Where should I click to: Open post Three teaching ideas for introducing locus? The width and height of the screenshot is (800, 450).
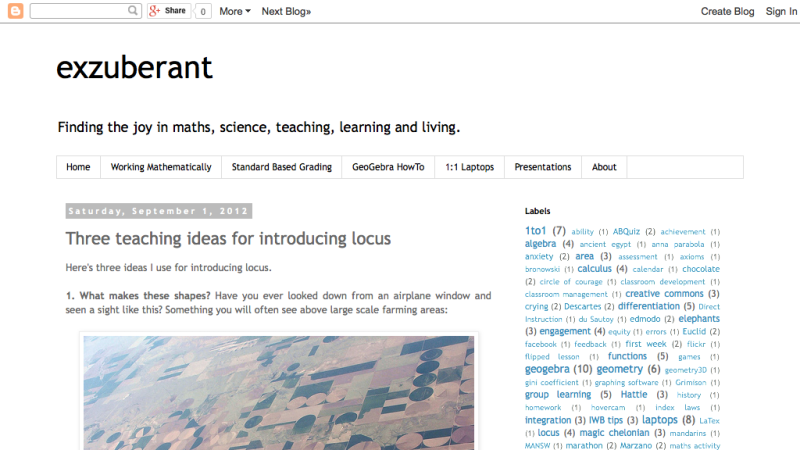pyautogui.click(x=228, y=238)
